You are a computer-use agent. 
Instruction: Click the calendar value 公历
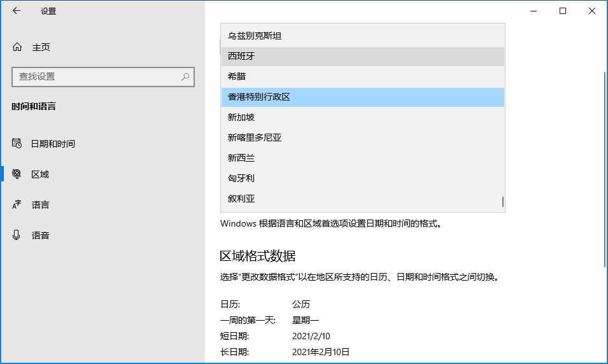pyautogui.click(x=301, y=304)
